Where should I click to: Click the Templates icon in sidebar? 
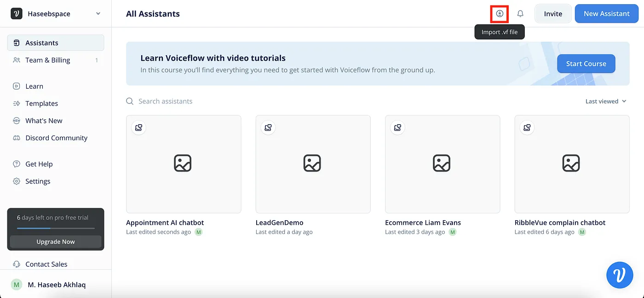click(x=17, y=103)
